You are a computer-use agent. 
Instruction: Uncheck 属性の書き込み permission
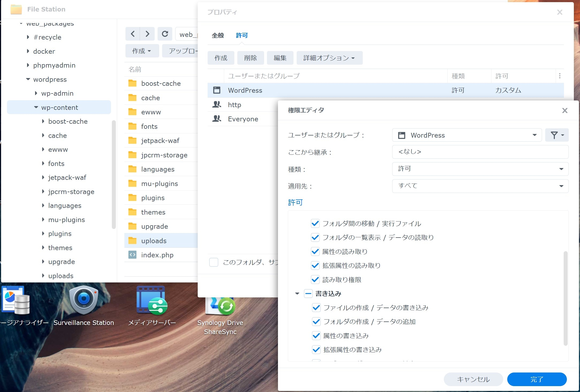click(316, 336)
